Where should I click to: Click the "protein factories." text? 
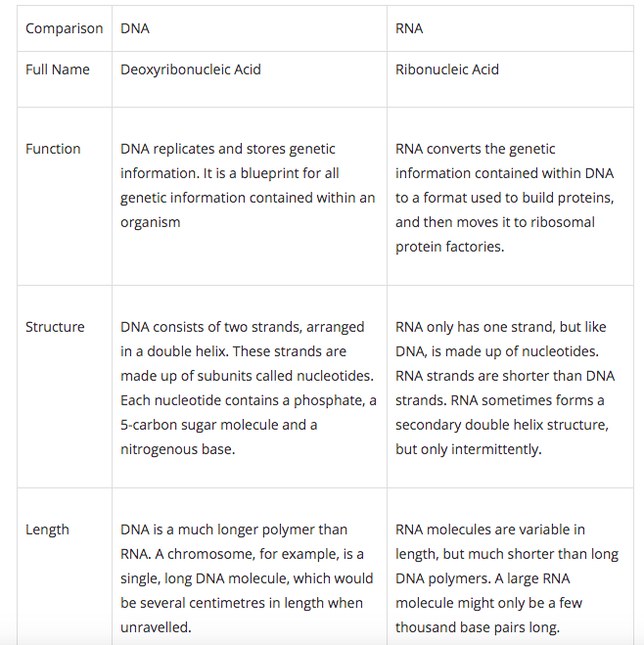coord(450,247)
